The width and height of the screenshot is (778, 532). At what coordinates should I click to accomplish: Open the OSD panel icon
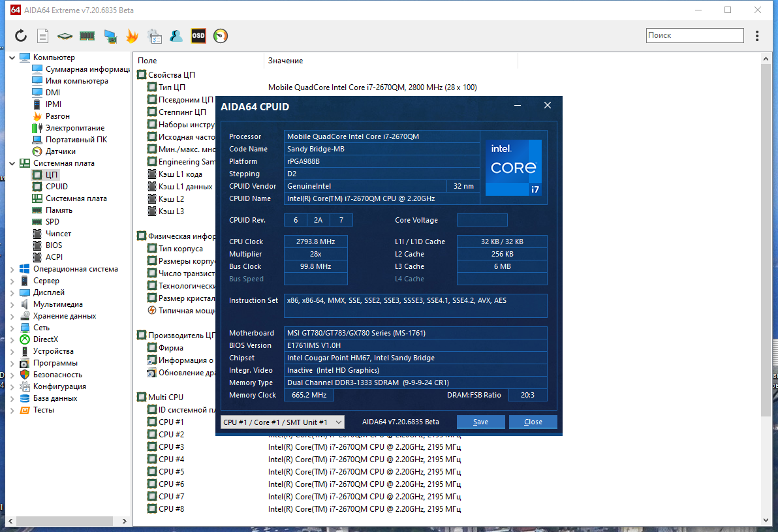click(x=198, y=36)
